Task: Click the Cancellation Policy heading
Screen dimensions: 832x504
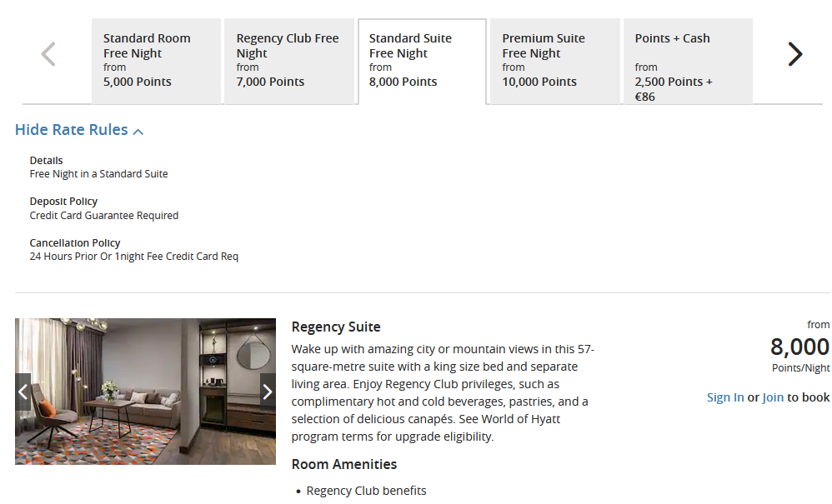Action: (x=75, y=242)
